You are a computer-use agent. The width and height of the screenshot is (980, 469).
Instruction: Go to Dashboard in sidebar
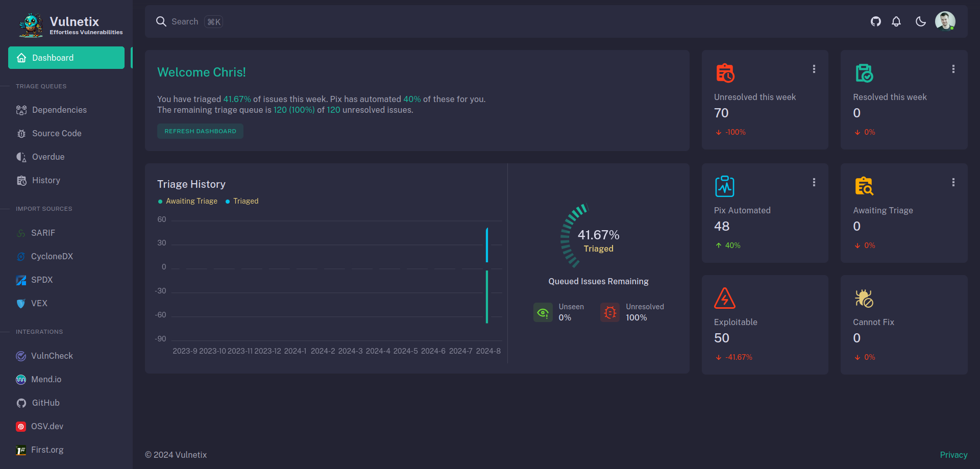pyautogui.click(x=66, y=58)
